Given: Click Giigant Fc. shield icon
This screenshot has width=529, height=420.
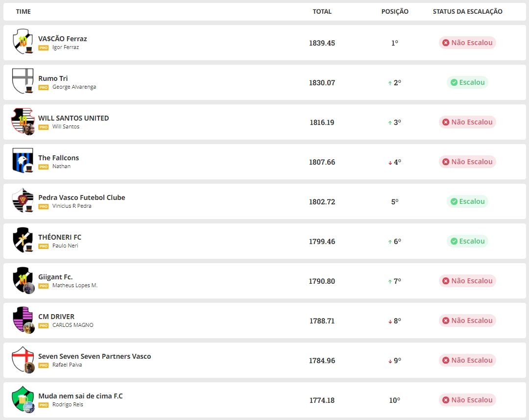Looking at the screenshot, I should coord(23,280).
